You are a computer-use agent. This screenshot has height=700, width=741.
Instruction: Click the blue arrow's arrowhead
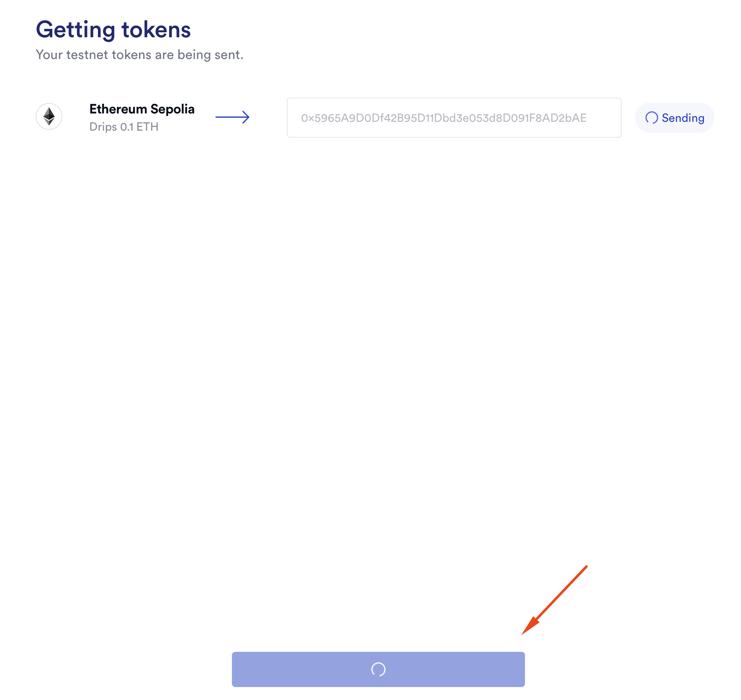(x=246, y=117)
